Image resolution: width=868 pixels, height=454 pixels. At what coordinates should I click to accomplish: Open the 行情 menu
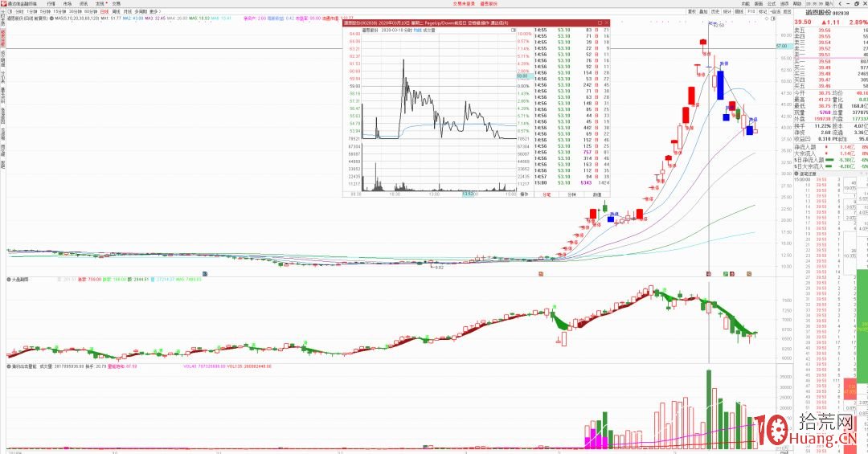[x=51, y=3]
